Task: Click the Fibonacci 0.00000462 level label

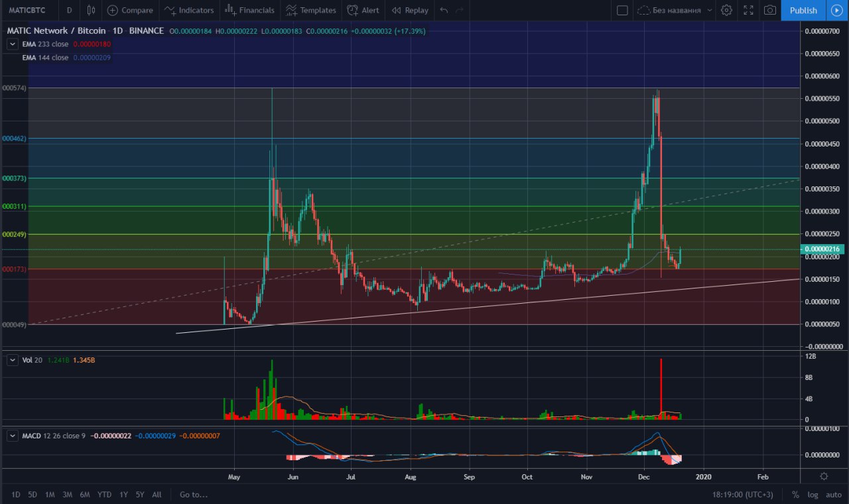Action: tap(13, 139)
